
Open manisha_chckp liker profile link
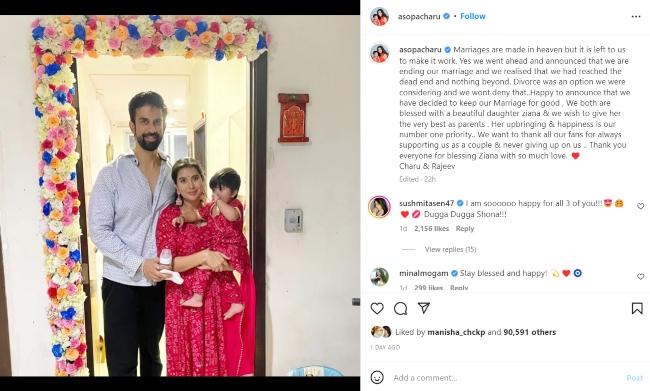click(x=456, y=332)
